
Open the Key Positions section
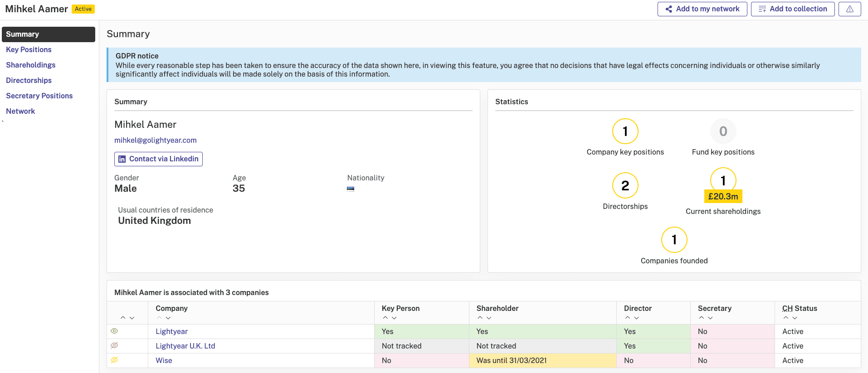29,50
